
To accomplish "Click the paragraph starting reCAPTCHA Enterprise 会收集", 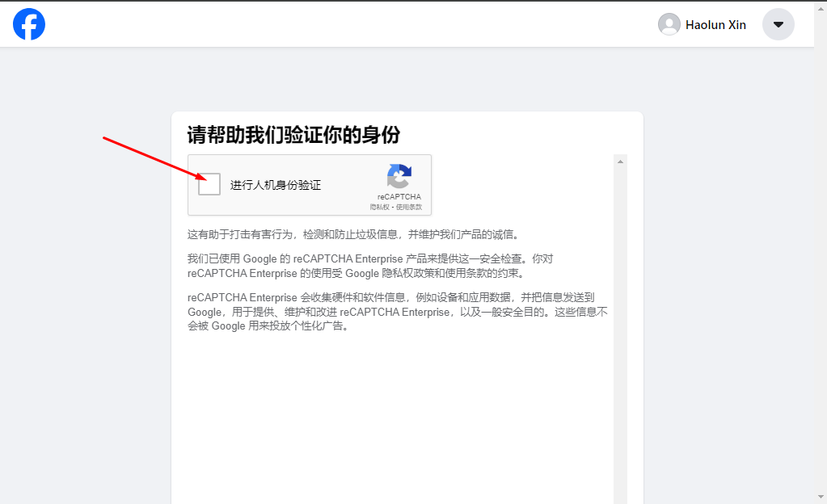I will tap(398, 312).
